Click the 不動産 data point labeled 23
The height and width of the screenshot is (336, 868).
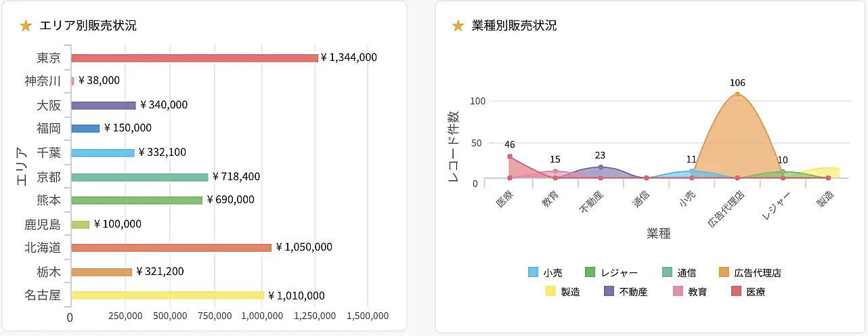(601, 167)
